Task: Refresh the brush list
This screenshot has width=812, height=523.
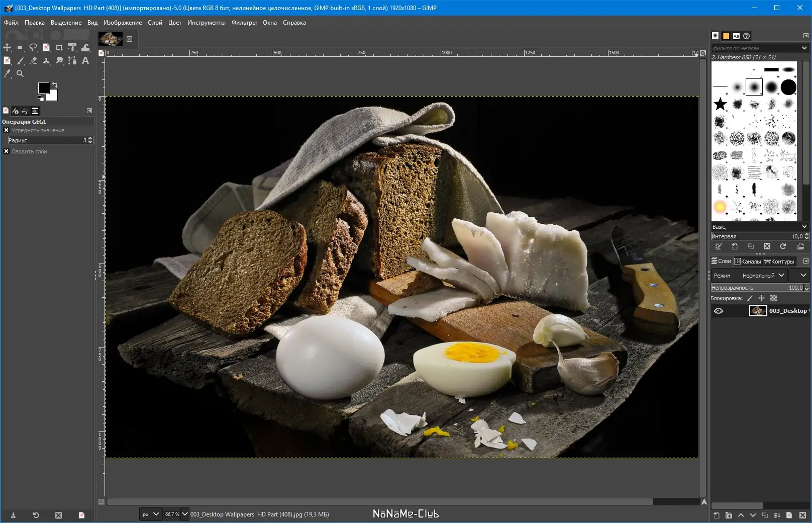Action: click(x=783, y=246)
